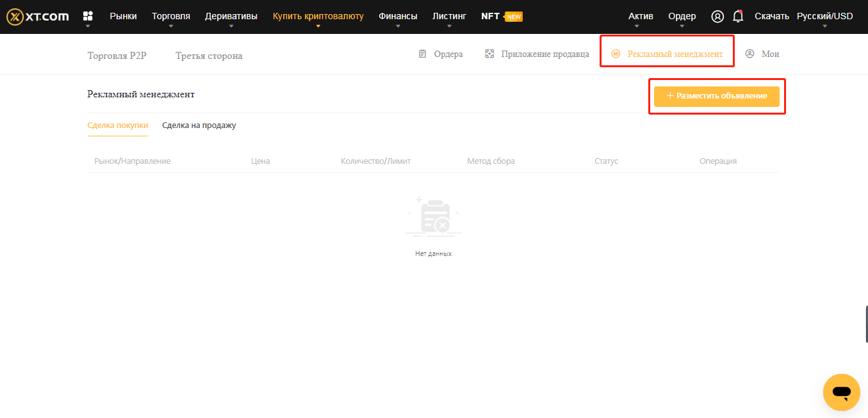Switch to Сделка на продажу tab
This screenshot has width=868, height=418.
(x=199, y=125)
